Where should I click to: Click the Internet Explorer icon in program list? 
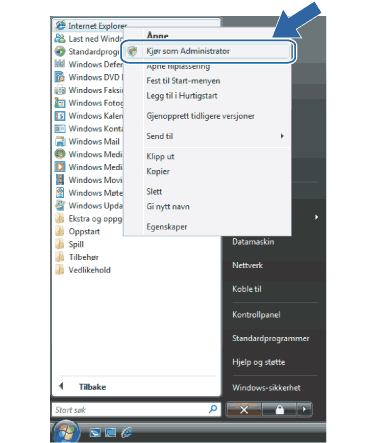point(60,25)
